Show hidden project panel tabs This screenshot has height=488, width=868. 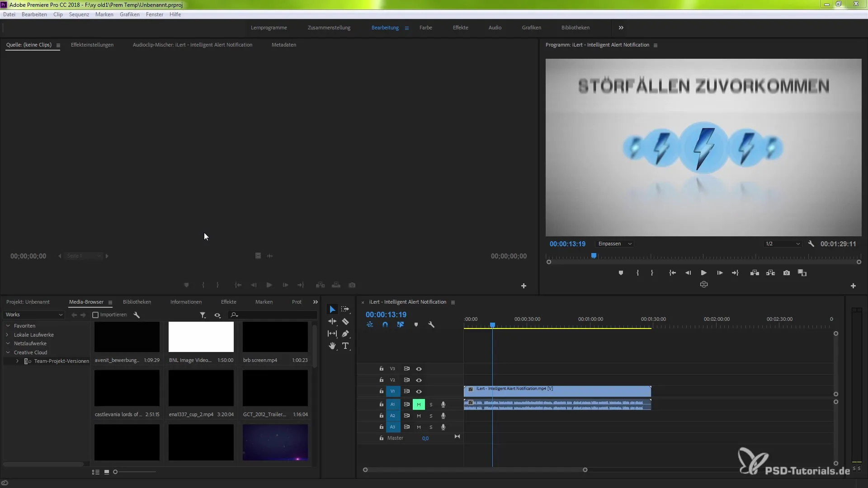point(316,302)
